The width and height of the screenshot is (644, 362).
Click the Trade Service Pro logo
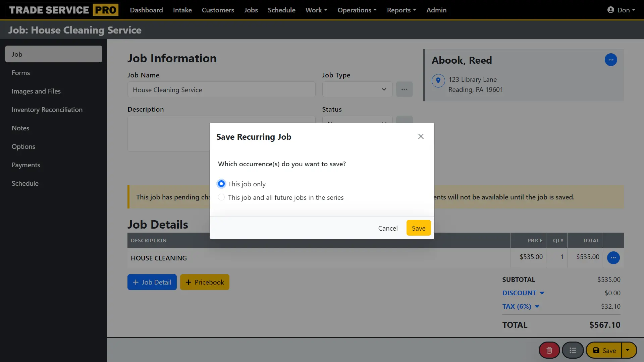click(x=62, y=10)
